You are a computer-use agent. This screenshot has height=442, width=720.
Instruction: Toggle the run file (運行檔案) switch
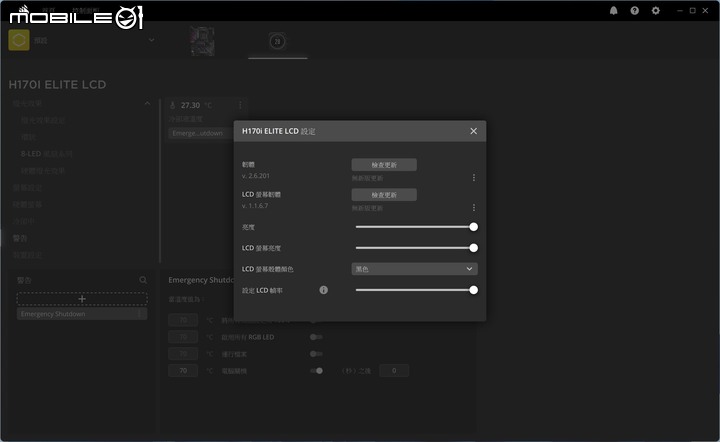coord(316,354)
